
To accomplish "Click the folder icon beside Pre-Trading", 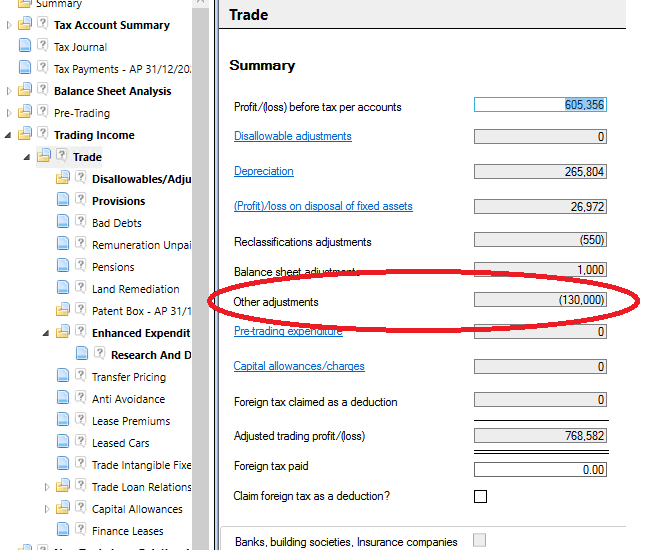I will pyautogui.click(x=24, y=111).
